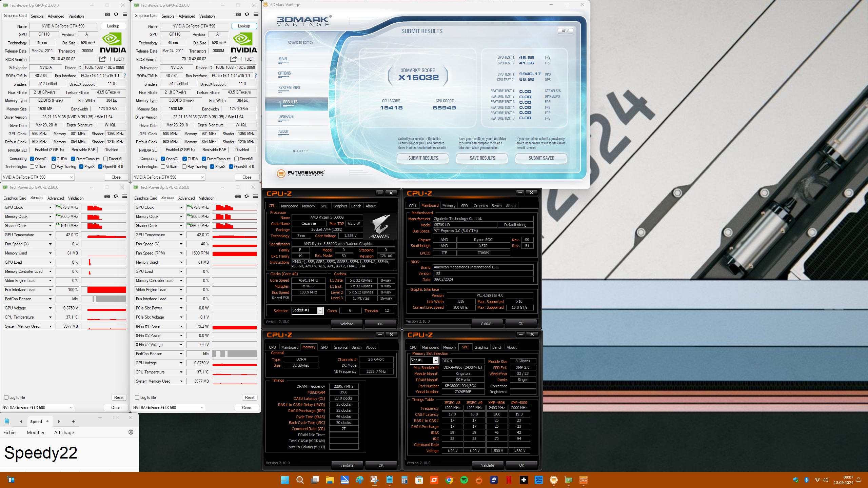This screenshot has height=488, width=868.
Task: Toggle UEFI checkbox in upper-left GPU-Z
Action: point(112,59)
